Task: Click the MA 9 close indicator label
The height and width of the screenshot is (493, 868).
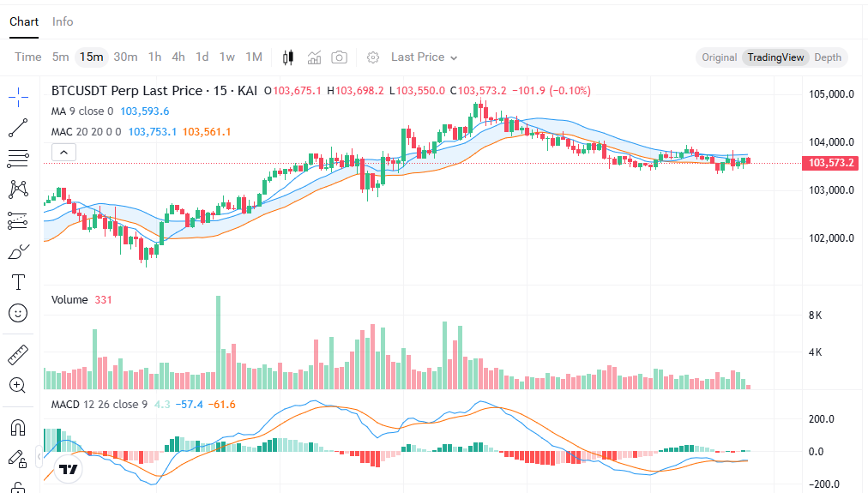Action: point(82,111)
